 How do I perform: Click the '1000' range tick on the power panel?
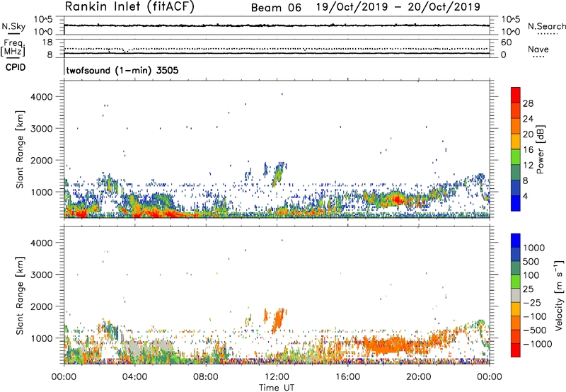point(42,192)
